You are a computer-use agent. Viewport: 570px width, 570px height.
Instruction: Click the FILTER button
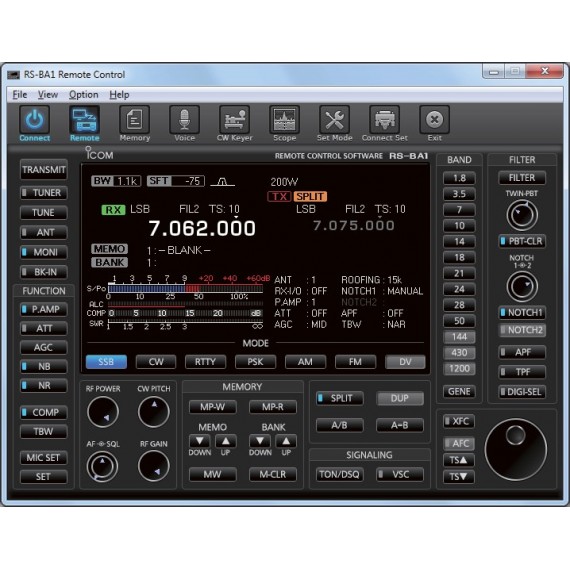522,178
